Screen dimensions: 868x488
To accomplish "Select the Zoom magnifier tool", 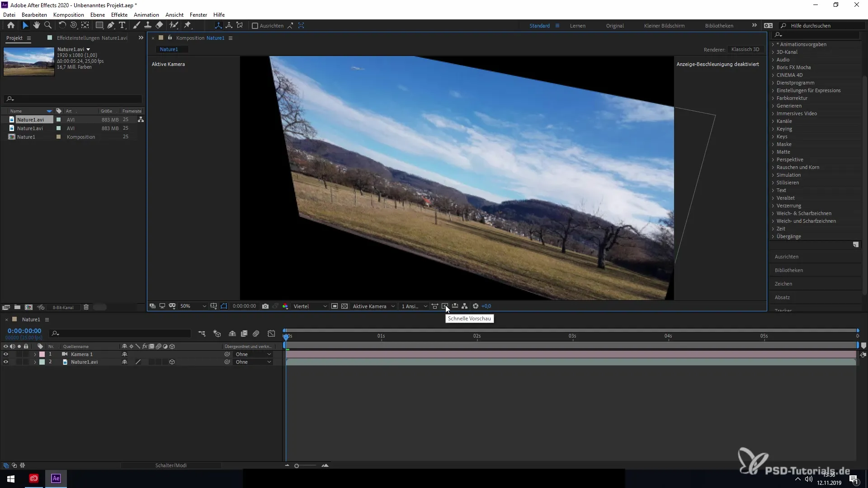I will tap(48, 25).
